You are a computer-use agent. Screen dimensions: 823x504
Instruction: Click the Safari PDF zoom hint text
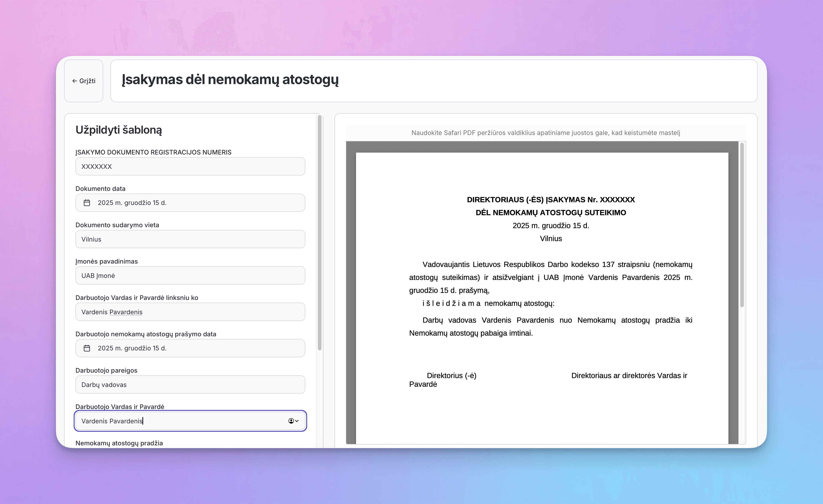[545, 133]
